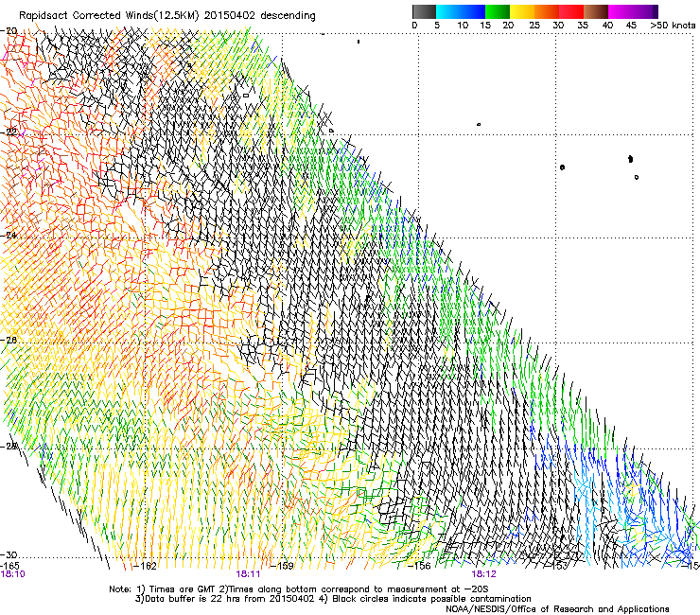700x615 pixels.
Task: Click the '25' legend scale number
Action: (534, 26)
